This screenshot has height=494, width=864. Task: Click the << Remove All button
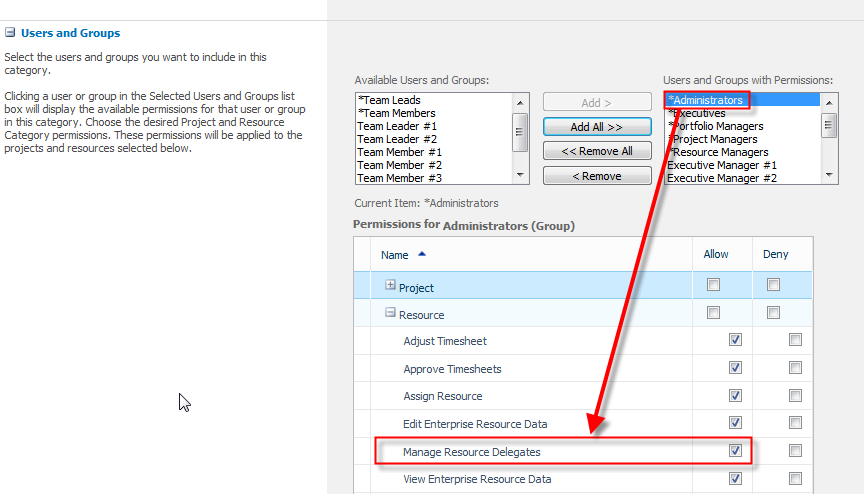pyautogui.click(x=596, y=151)
